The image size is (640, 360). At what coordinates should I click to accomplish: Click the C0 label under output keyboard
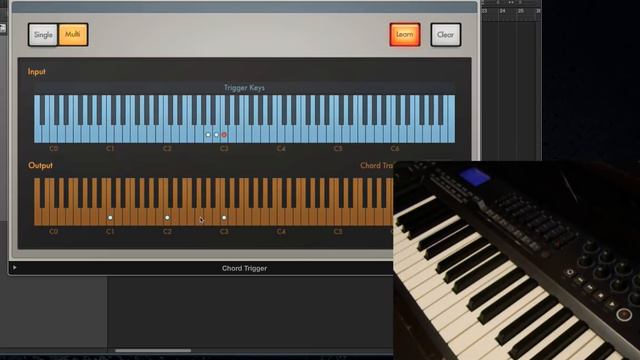pyautogui.click(x=53, y=231)
